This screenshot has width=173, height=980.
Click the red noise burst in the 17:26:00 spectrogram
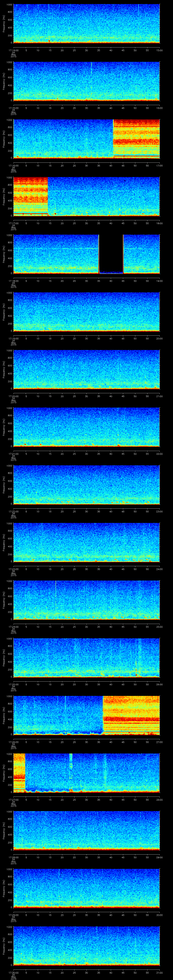pyautogui.click(x=131, y=716)
